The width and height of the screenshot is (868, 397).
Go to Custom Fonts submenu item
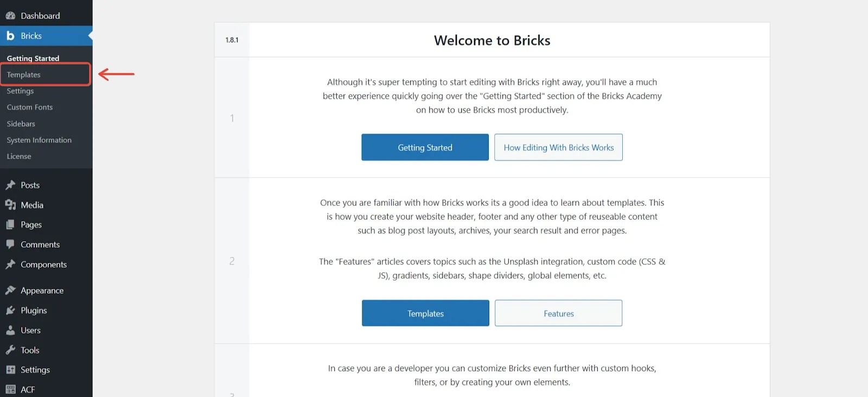(x=30, y=107)
